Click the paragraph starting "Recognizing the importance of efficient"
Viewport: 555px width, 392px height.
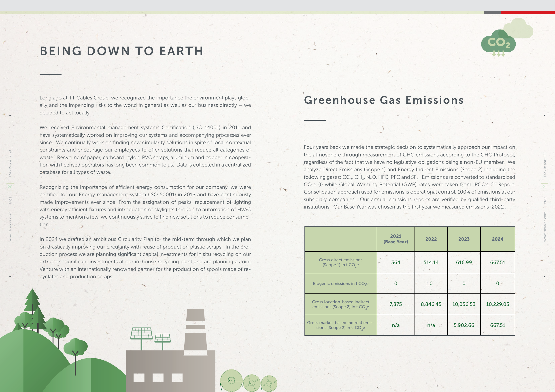[145, 206]
